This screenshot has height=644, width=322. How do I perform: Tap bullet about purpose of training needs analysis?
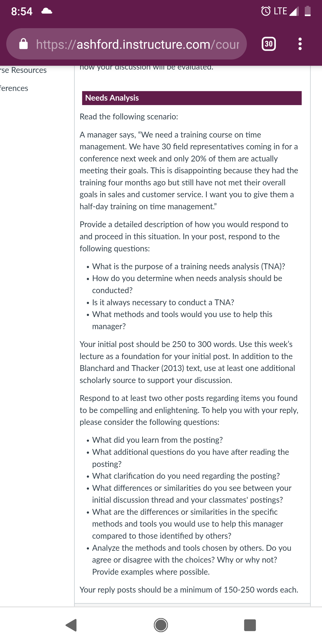click(189, 267)
